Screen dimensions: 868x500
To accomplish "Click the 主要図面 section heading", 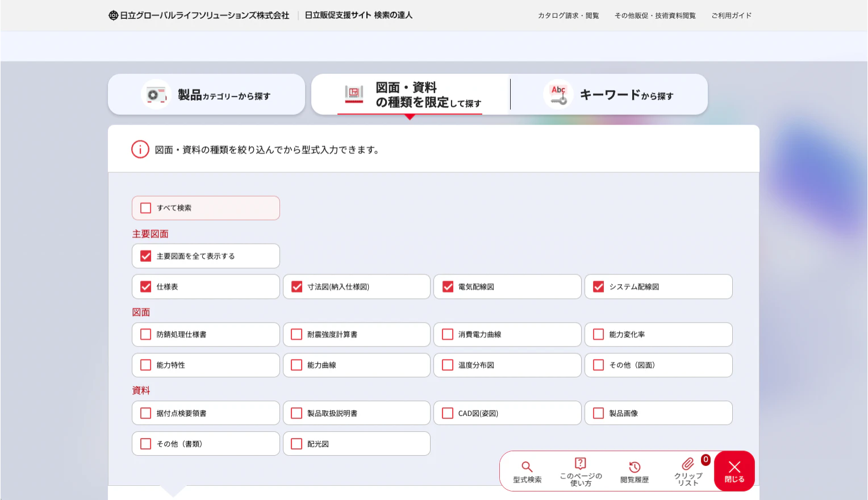I will coord(151,234).
